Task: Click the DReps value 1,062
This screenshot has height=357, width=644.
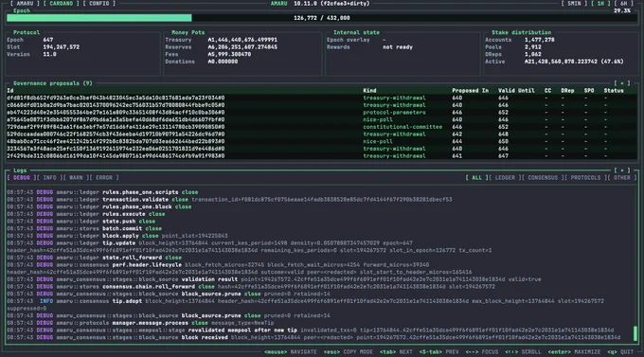Action: (x=532, y=54)
